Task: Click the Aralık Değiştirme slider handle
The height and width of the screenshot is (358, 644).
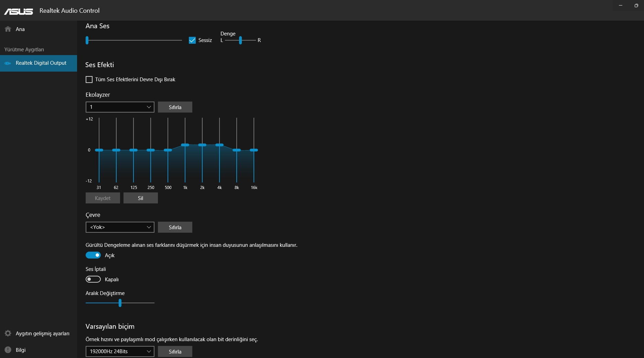Action: 120,303
